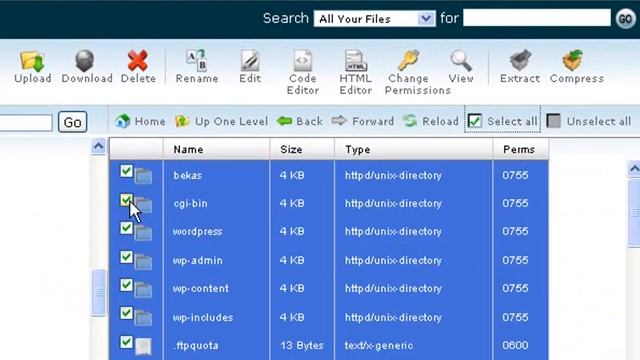This screenshot has width=640, height=360.
Task: Click the View magnifier icon
Action: pos(461,61)
